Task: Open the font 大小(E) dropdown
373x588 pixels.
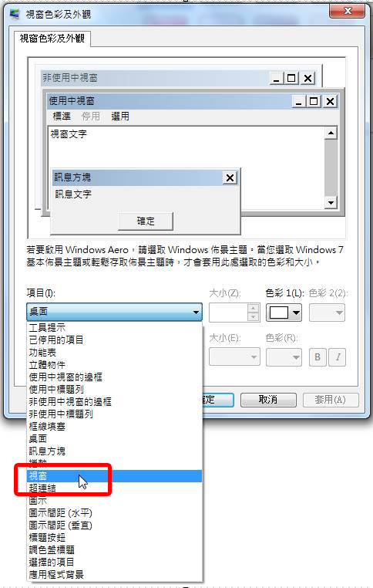Action: [x=234, y=357]
